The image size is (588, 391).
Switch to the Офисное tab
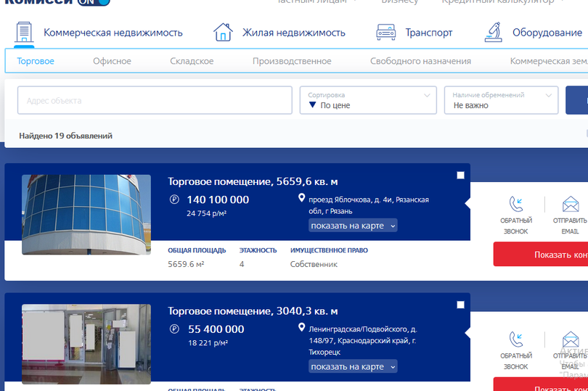tap(112, 61)
